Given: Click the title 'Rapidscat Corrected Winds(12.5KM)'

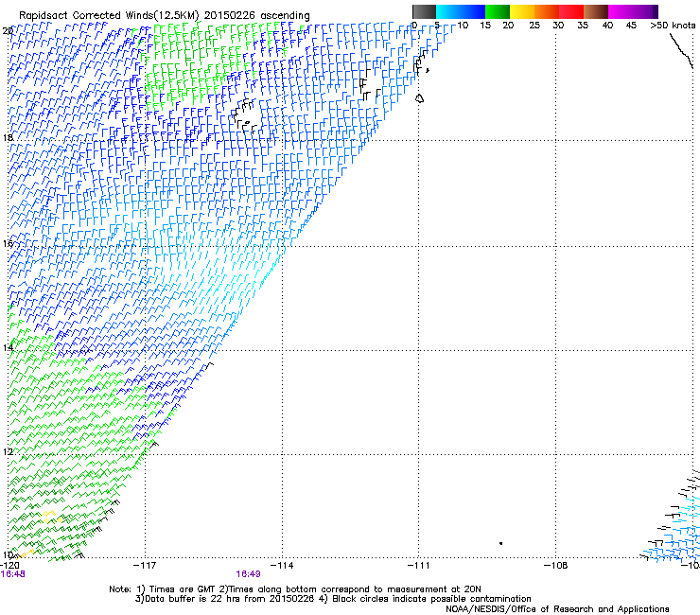Looking at the screenshot, I should click(x=109, y=16).
